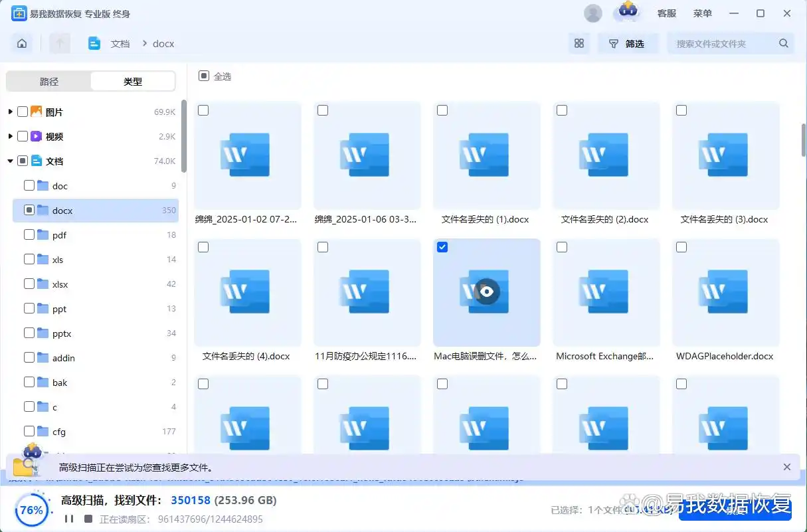
Task: Open the 菜单 menu
Action: pyautogui.click(x=702, y=13)
